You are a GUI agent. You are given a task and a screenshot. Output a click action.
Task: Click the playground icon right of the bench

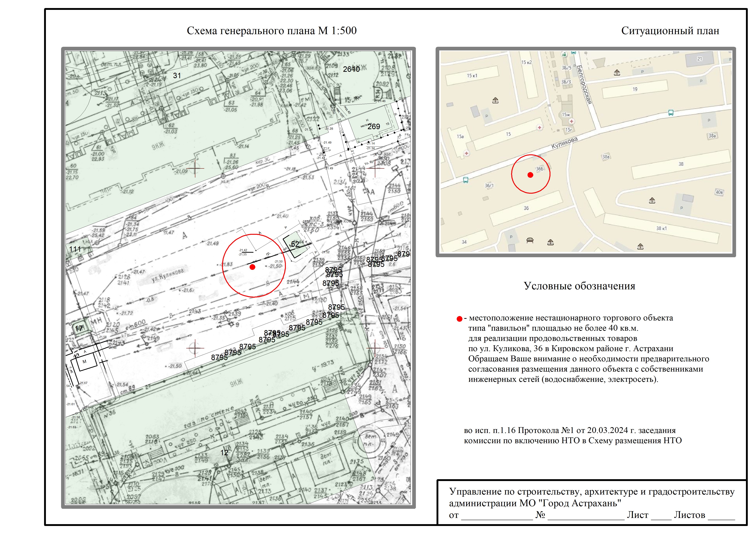tap(550, 242)
